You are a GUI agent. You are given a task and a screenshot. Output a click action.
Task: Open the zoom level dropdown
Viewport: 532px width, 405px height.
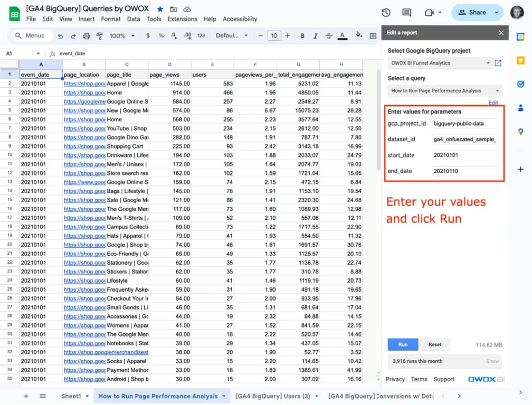coord(121,35)
